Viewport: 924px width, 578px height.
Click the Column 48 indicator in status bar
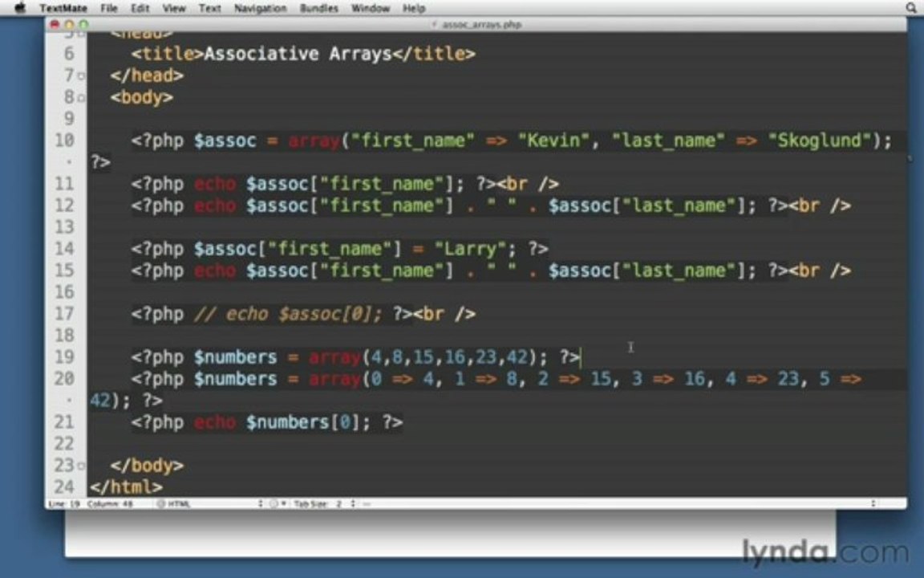[x=110, y=503]
